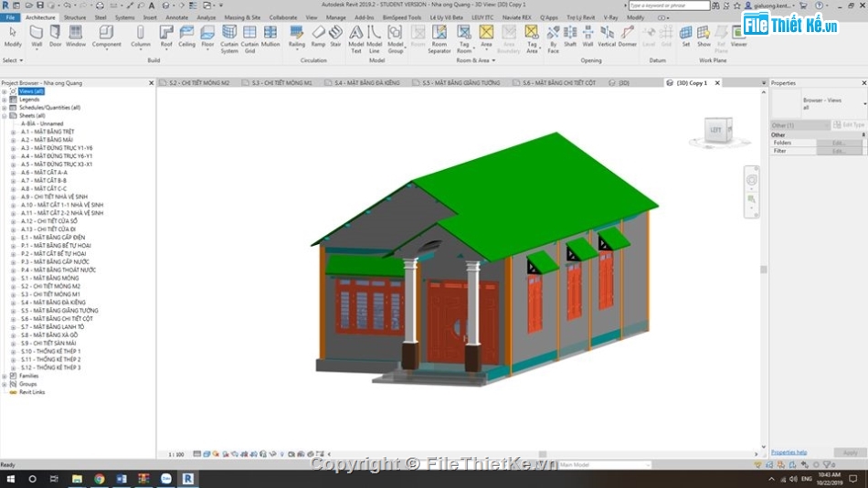Open Word from the taskbar
The image size is (868, 488).
click(122, 479)
